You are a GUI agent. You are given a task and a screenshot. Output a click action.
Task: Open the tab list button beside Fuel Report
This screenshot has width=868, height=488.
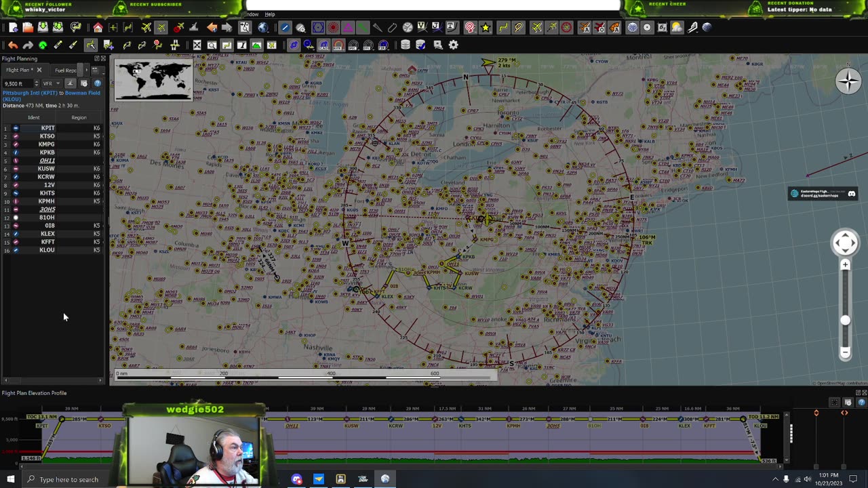tap(98, 70)
